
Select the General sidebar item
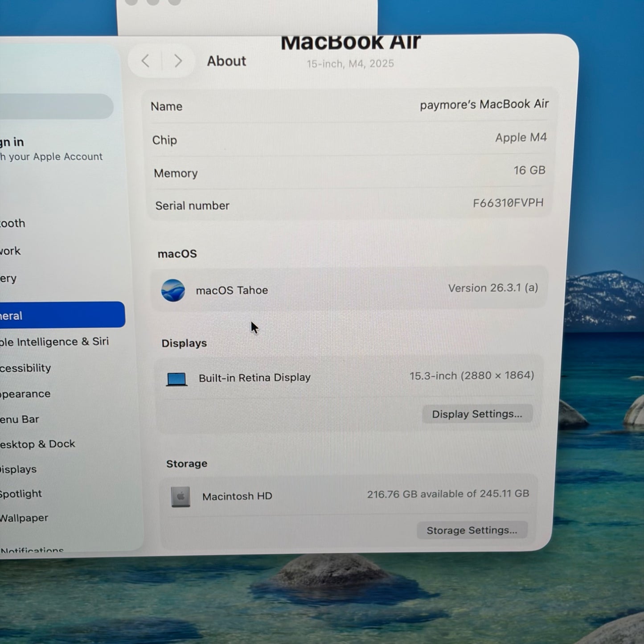point(62,315)
